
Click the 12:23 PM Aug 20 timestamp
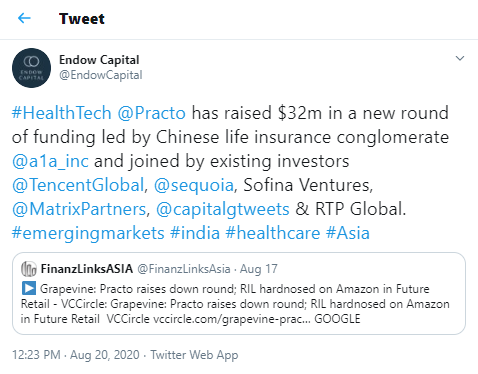tap(76, 355)
